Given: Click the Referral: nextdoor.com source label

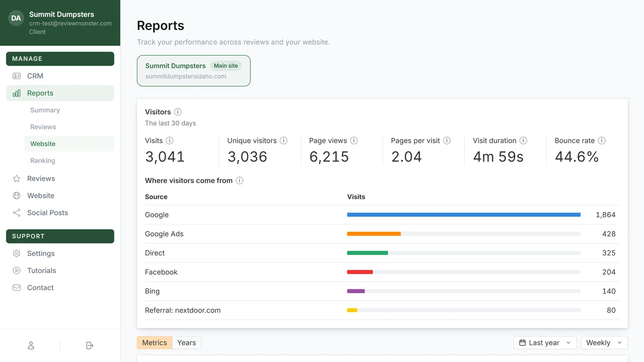Looking at the screenshot, I should pyautogui.click(x=183, y=311).
